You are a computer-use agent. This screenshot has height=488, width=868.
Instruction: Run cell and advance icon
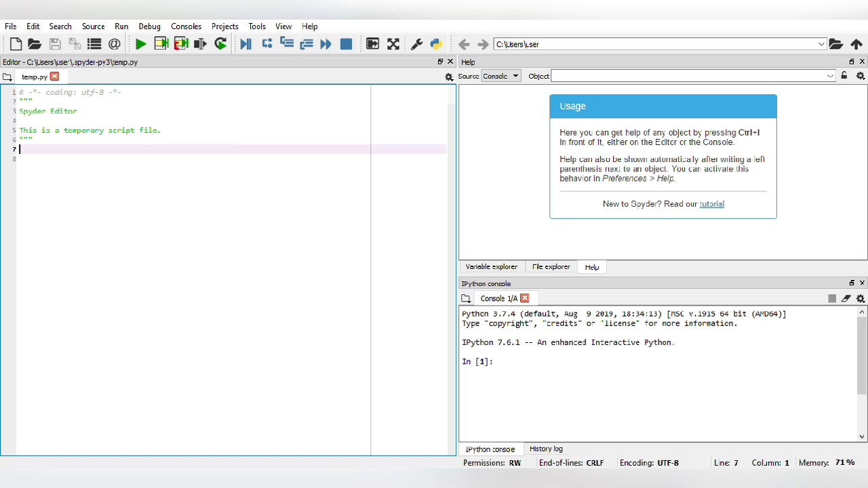click(x=180, y=44)
